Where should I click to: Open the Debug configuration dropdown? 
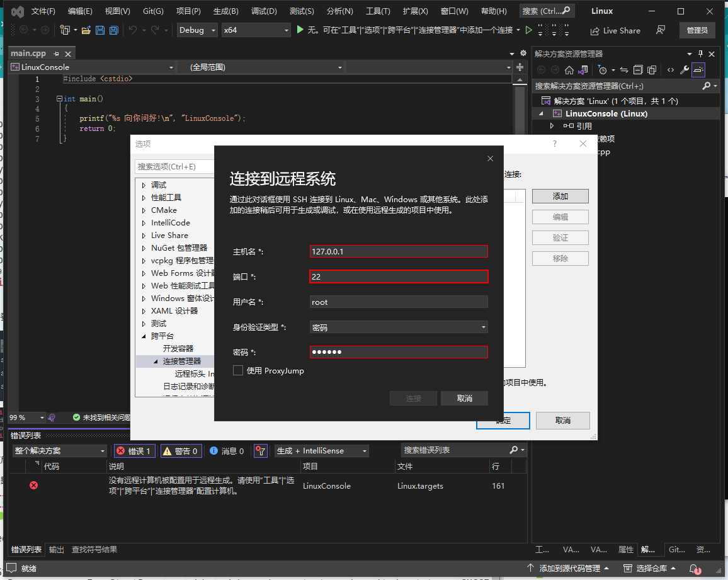[197, 30]
